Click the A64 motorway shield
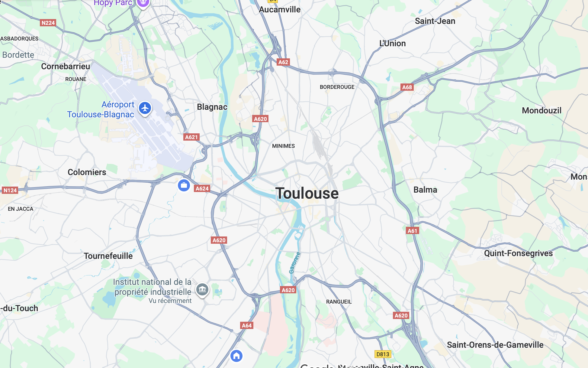The width and height of the screenshot is (588, 368). pyautogui.click(x=247, y=326)
